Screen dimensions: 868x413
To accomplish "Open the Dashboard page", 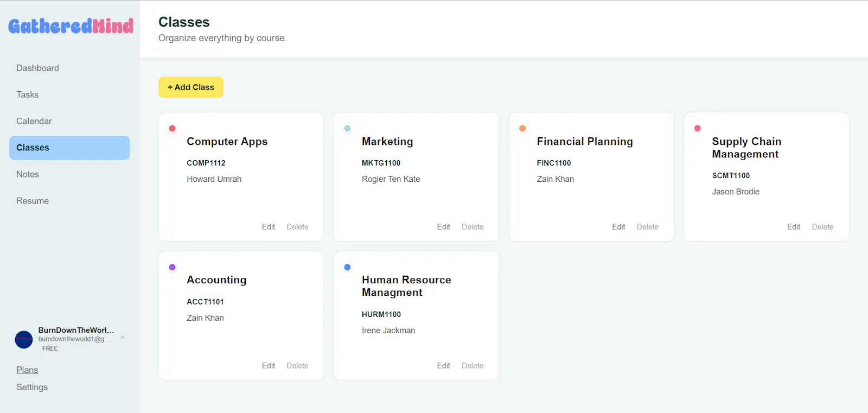I will point(37,68).
